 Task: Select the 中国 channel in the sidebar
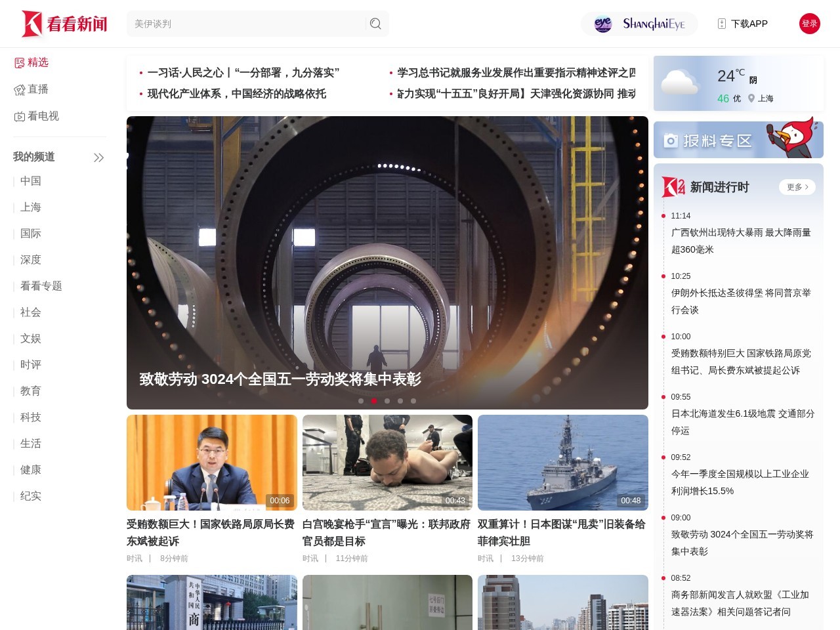30,180
